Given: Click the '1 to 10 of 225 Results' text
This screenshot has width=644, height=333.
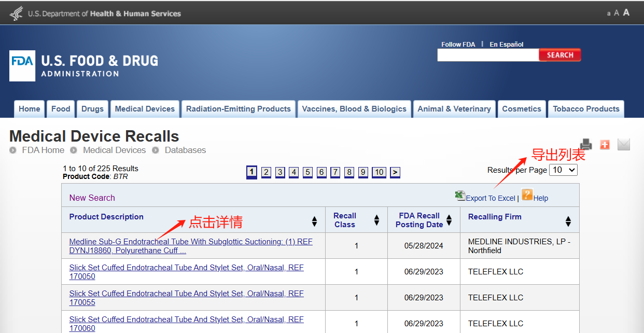Looking at the screenshot, I should click(101, 169).
